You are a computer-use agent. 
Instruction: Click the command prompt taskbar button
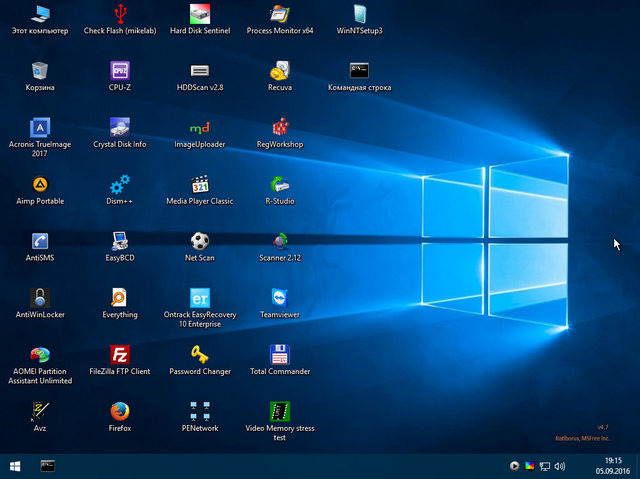(47, 466)
